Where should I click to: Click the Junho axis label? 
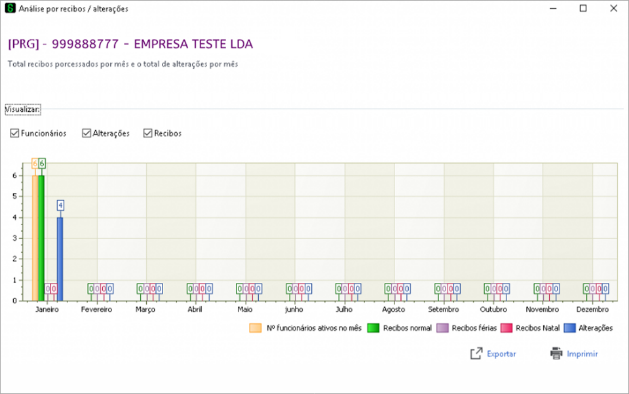point(294,310)
